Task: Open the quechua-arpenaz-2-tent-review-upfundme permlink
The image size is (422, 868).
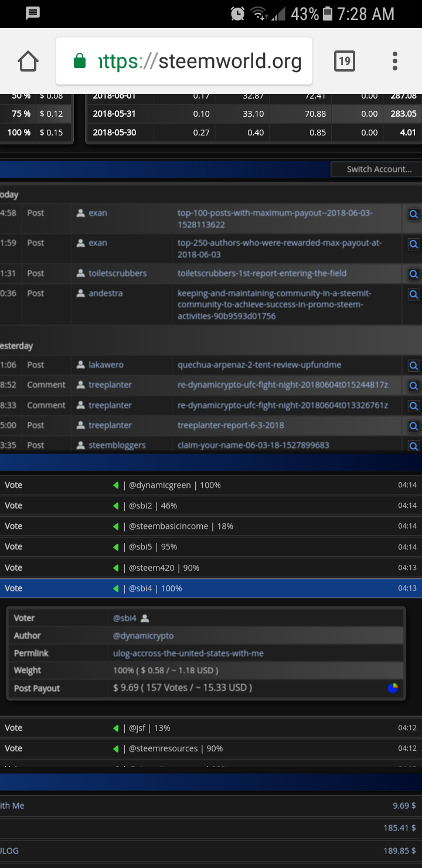Action: 259,365
